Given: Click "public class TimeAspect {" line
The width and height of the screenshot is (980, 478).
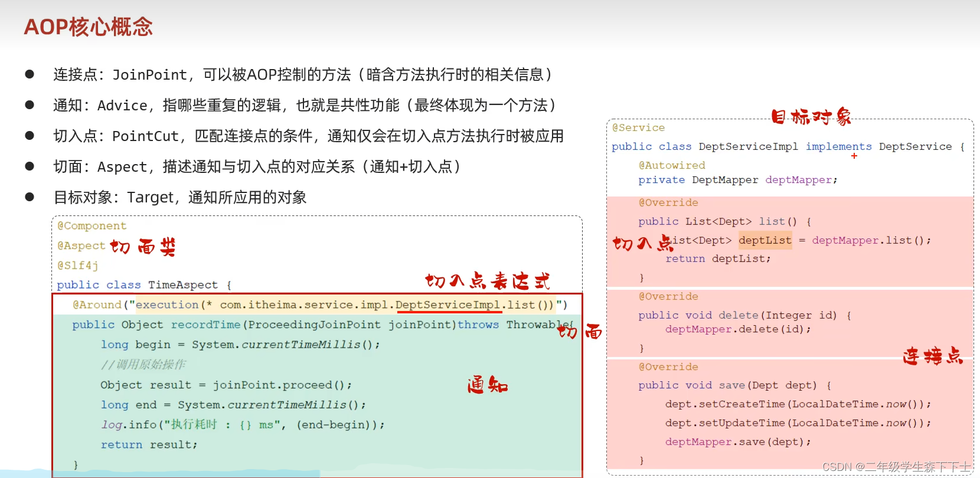Looking at the screenshot, I should [145, 285].
